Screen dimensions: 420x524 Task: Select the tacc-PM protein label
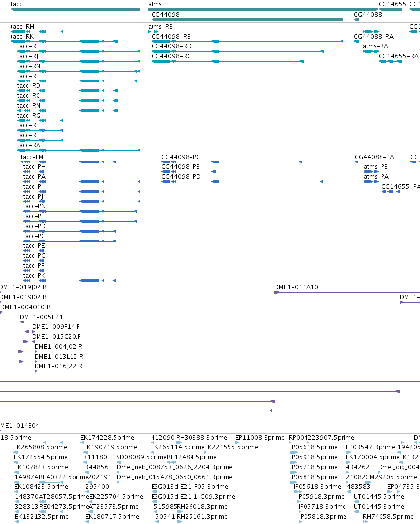[32, 157]
